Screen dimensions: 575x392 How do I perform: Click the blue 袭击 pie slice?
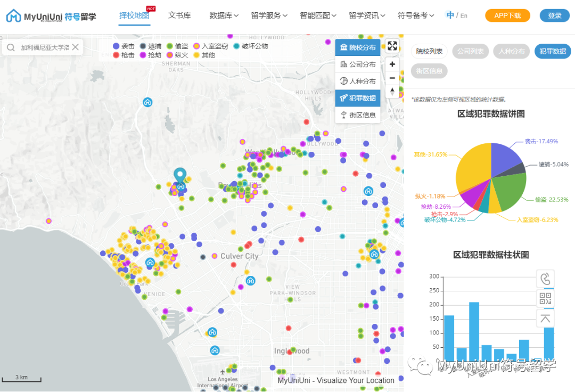tap(504, 159)
